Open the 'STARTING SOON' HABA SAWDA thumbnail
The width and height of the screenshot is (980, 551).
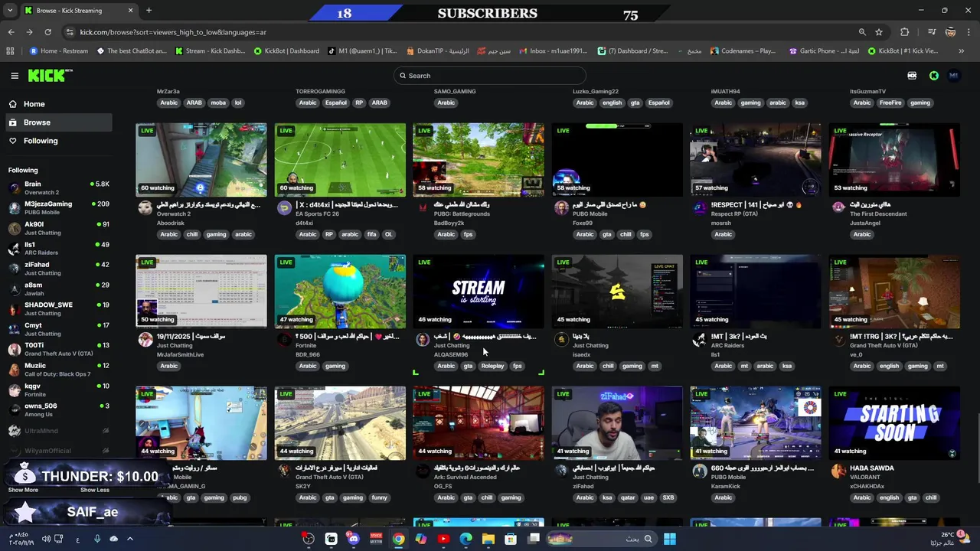(x=894, y=422)
